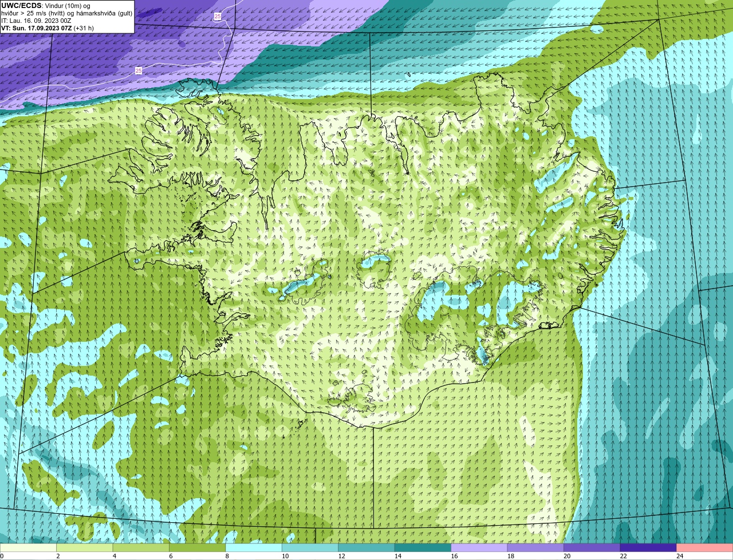The height and width of the screenshot is (560, 733).
Task: Select the 8–10 m/s light cyan legend swatch
Action: (255, 547)
